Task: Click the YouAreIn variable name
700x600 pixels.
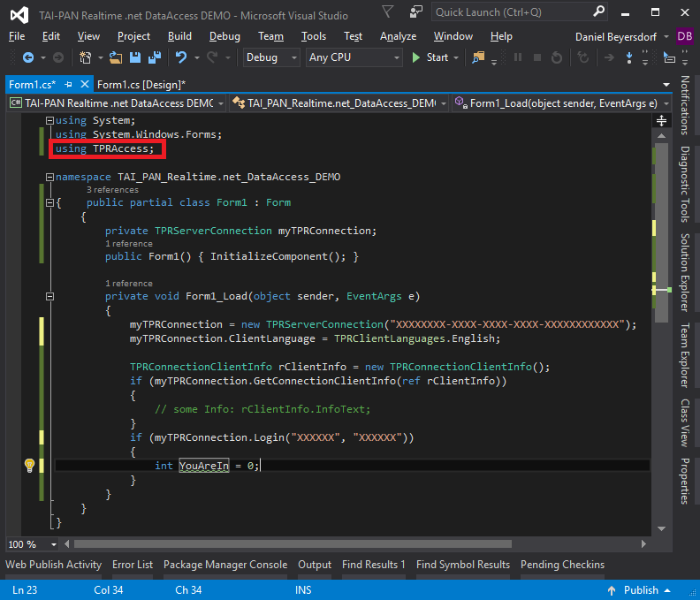Action: [204, 466]
